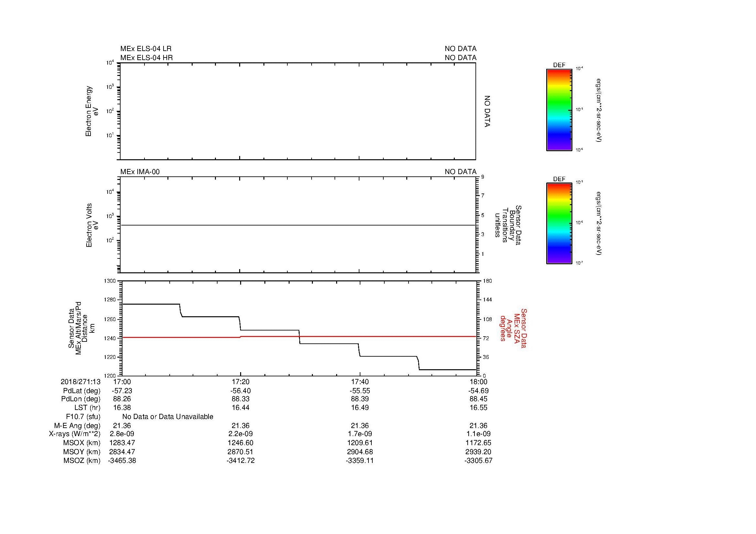Click the X-rays value '2.8e-09'
This screenshot has width=756, height=534.
[122, 434]
